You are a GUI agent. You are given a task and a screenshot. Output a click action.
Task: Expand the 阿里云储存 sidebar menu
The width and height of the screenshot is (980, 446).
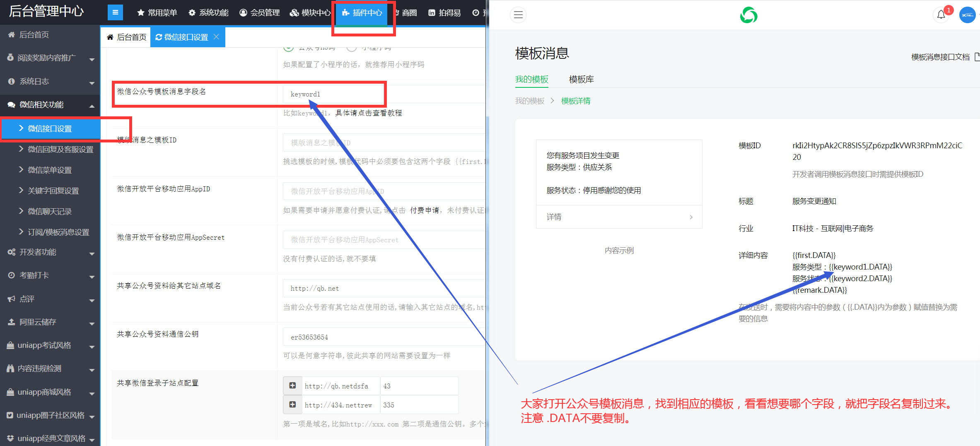(50, 322)
